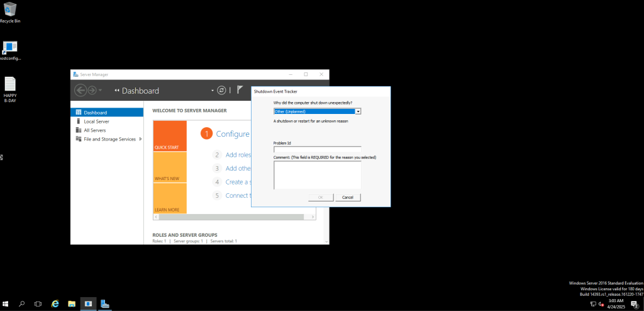Open the Recycle Bin desktop icon

(10, 13)
